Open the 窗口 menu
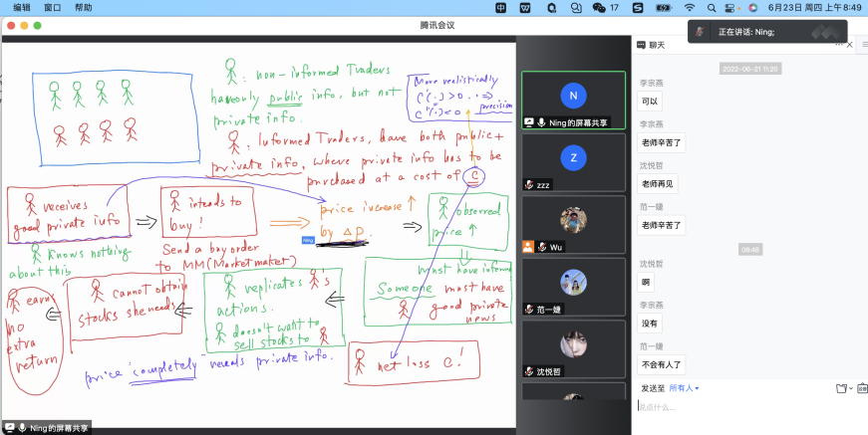The image size is (868, 435). pyautogui.click(x=53, y=7)
